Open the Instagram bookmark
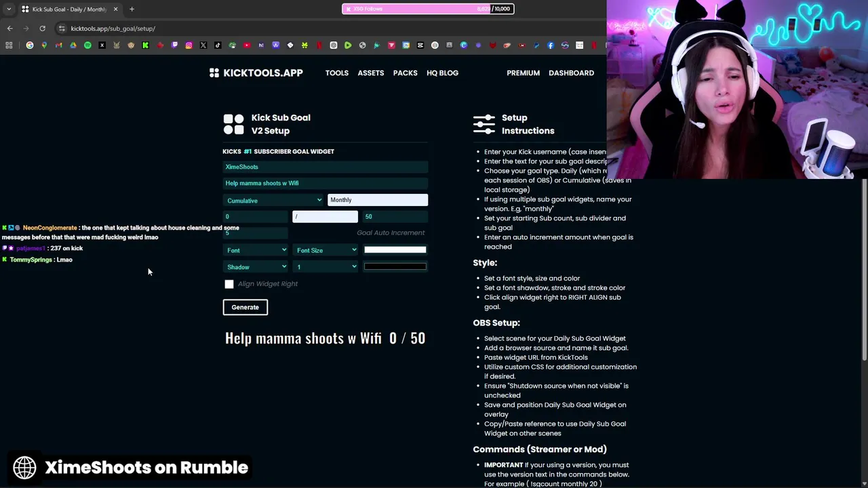868x488 pixels. 189,45
